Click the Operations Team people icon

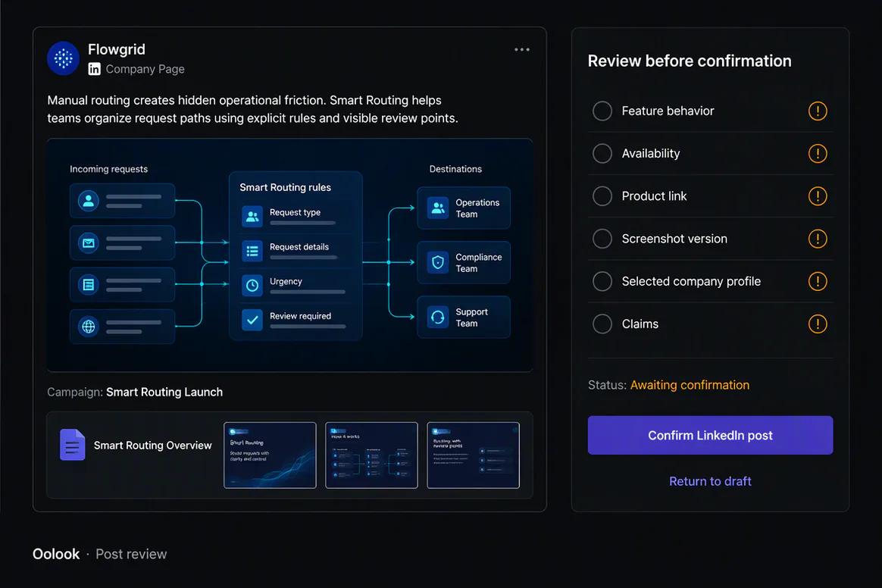tap(438, 208)
